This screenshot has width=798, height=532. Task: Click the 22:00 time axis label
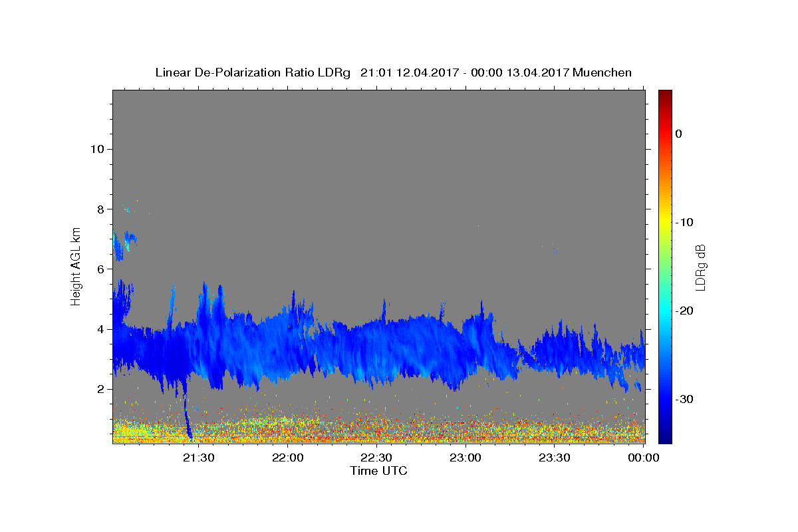pos(288,458)
